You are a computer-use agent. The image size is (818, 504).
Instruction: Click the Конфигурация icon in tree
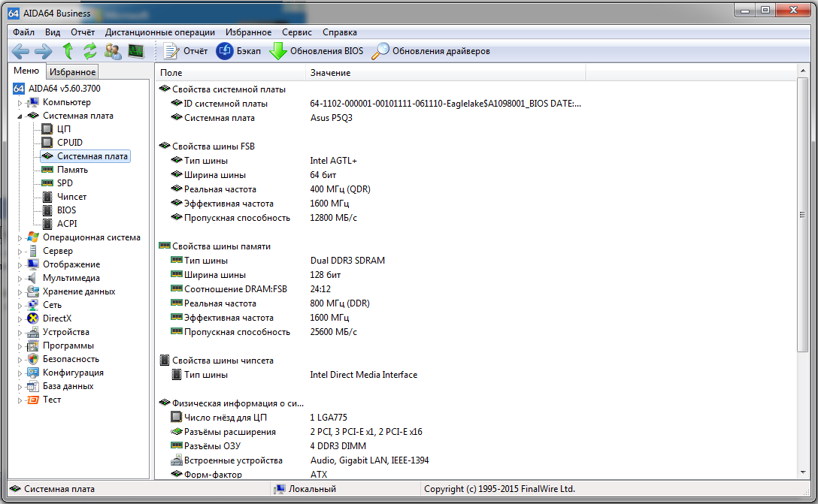[33, 373]
